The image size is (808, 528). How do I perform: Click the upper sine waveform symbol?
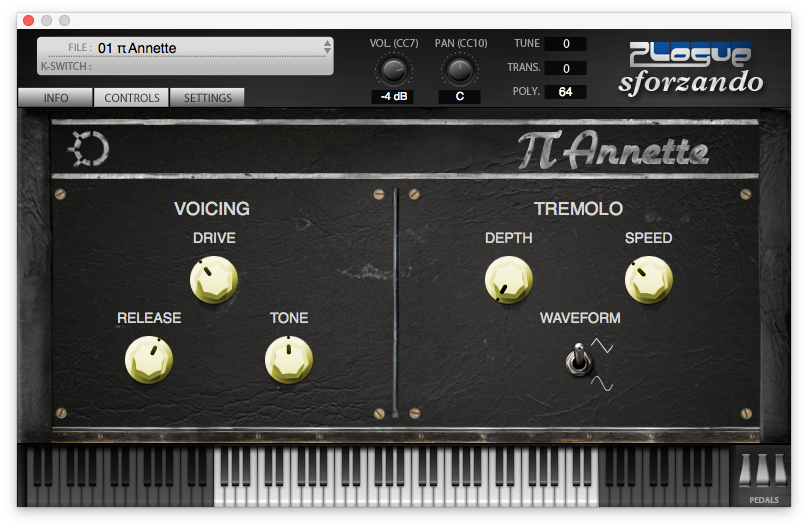pos(602,345)
